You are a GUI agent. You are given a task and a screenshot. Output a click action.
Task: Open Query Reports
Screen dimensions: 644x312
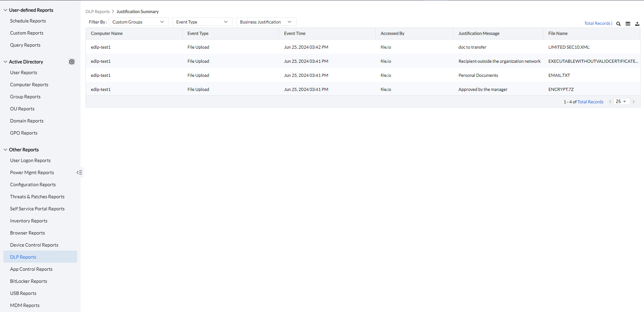[25, 45]
